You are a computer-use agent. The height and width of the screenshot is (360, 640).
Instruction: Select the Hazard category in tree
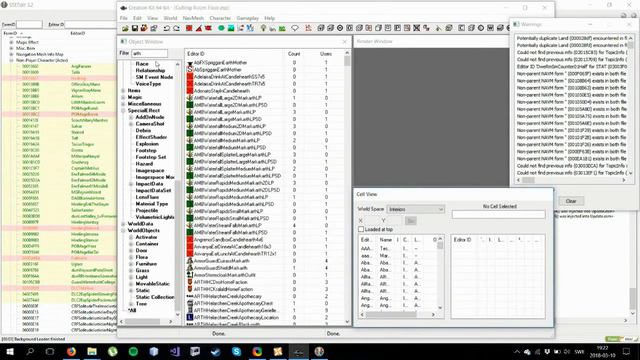144,164
